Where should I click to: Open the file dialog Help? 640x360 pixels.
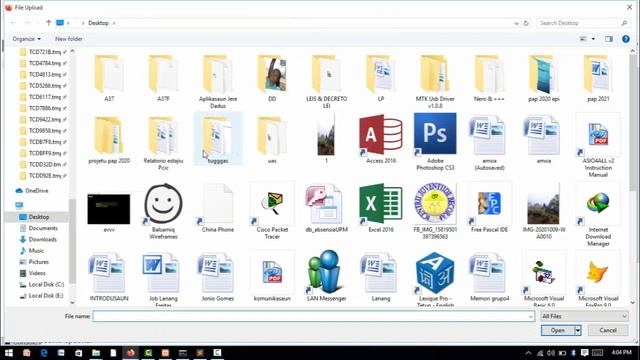click(625, 39)
